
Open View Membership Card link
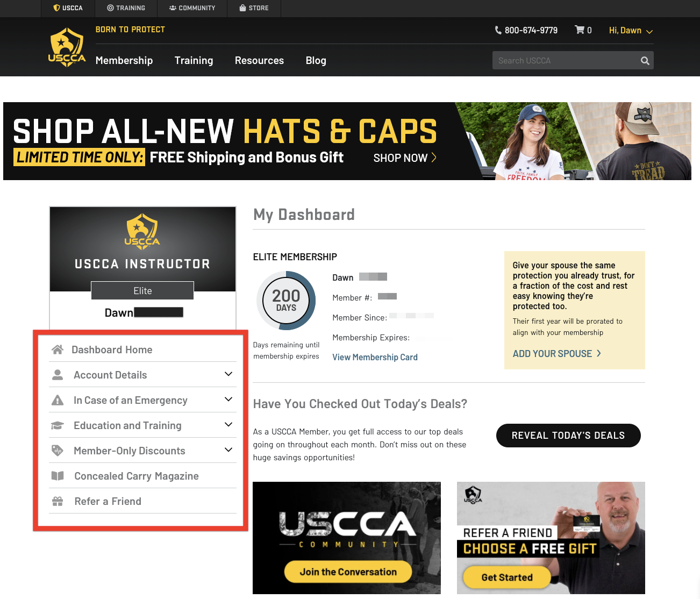point(375,357)
